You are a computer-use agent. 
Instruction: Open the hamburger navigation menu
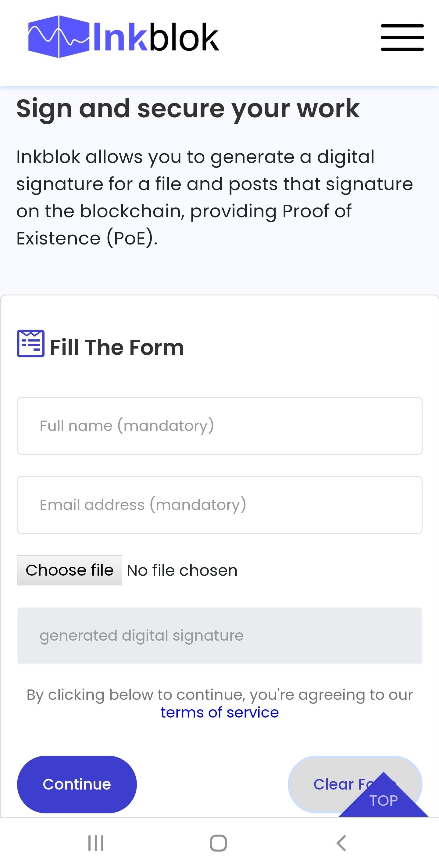pyautogui.click(x=402, y=38)
